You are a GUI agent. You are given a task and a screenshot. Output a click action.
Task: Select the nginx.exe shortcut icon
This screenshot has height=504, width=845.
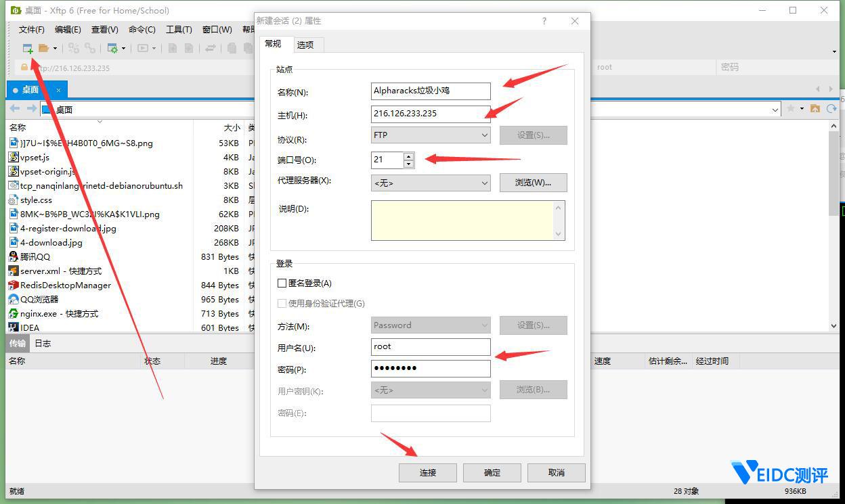tap(12, 313)
